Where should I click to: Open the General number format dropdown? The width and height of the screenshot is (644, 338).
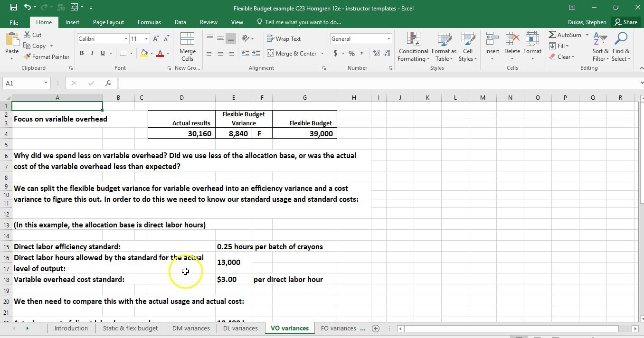pos(388,39)
